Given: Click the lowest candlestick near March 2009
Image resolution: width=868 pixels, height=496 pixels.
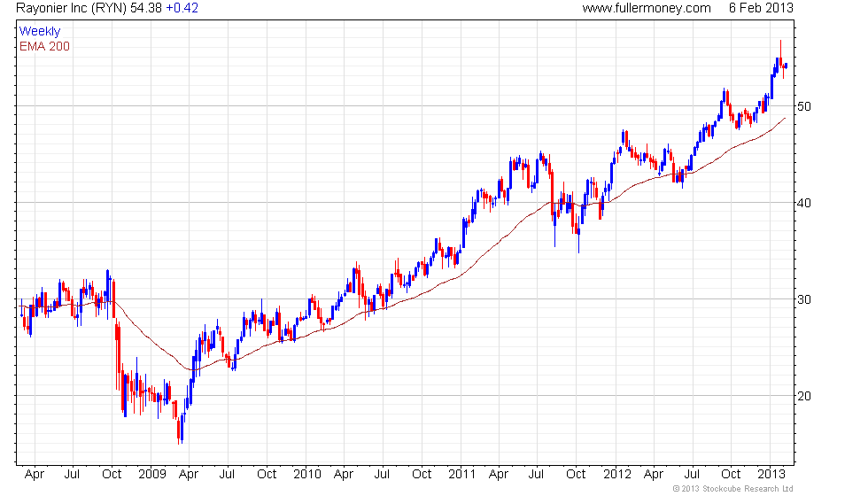Looking at the screenshot, I should (179, 429).
